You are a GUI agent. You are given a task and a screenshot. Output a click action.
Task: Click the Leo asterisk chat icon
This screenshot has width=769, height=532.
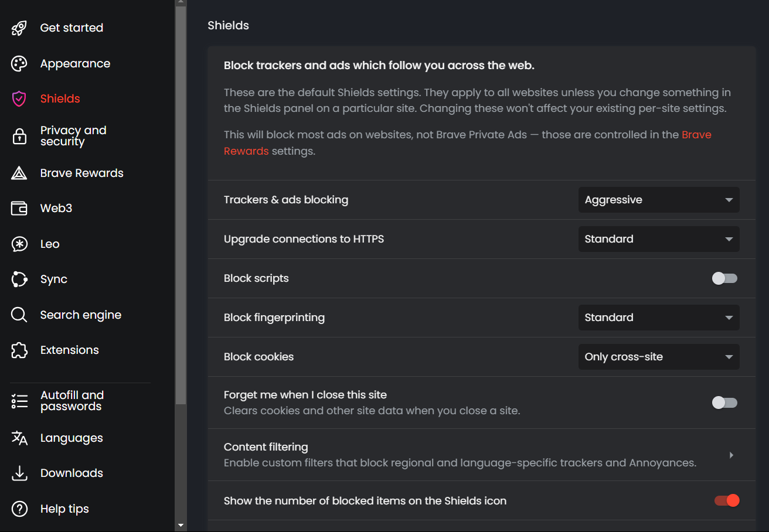click(19, 244)
